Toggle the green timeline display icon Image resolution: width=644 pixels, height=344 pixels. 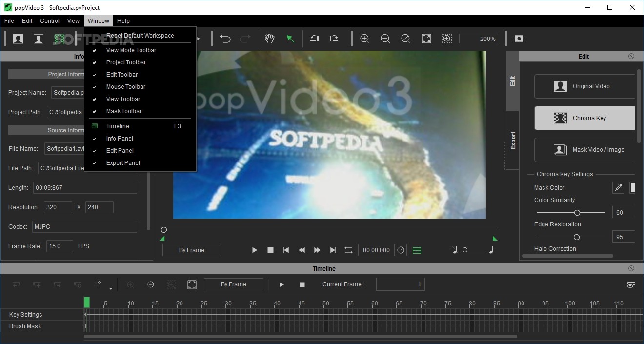(417, 250)
